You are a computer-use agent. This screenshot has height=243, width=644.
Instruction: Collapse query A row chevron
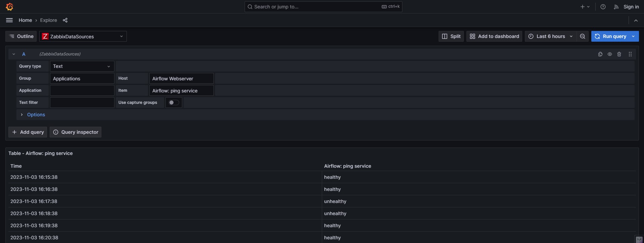coord(14,54)
